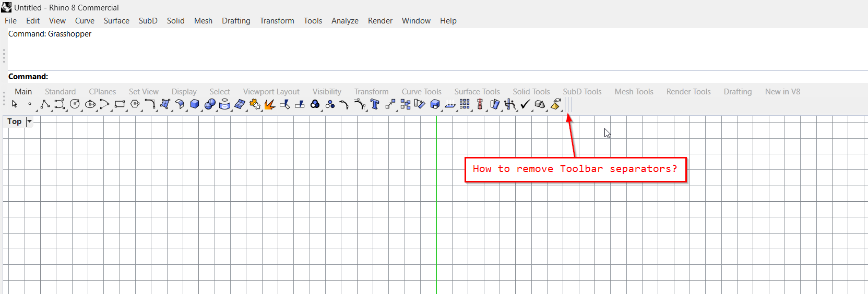Open the File menu
Screen dimensions: 868x294
tap(10, 21)
